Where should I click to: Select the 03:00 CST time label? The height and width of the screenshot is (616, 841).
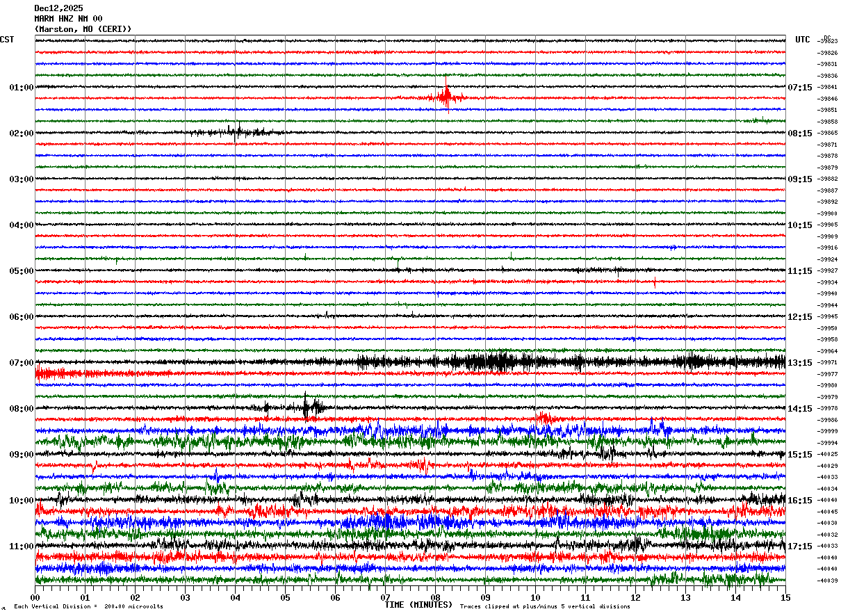point(21,179)
